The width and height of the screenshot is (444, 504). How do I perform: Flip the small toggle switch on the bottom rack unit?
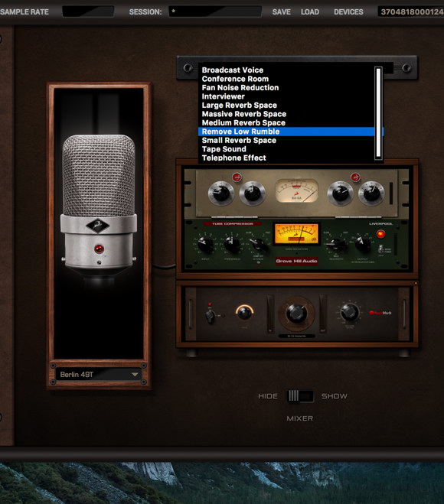(x=210, y=315)
